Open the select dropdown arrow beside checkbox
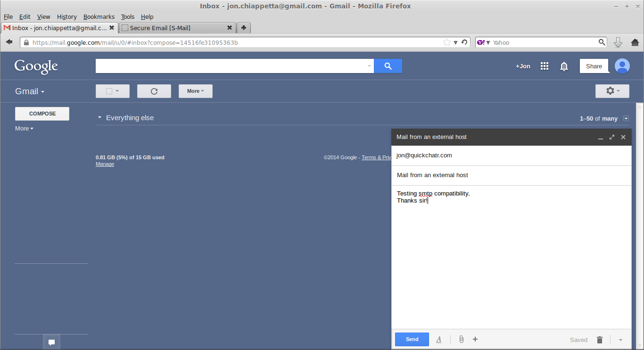Viewport: 644px width, 350px height. (x=117, y=91)
